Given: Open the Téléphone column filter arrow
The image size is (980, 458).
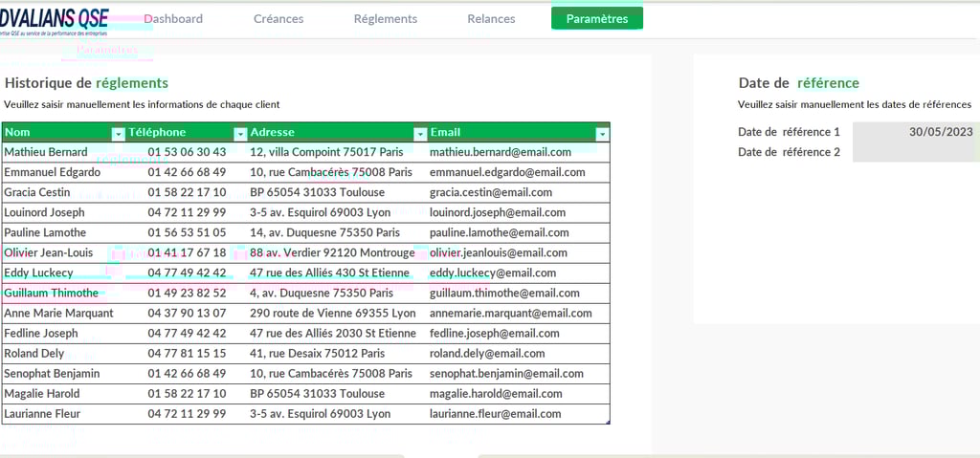Looking at the screenshot, I should (240, 134).
